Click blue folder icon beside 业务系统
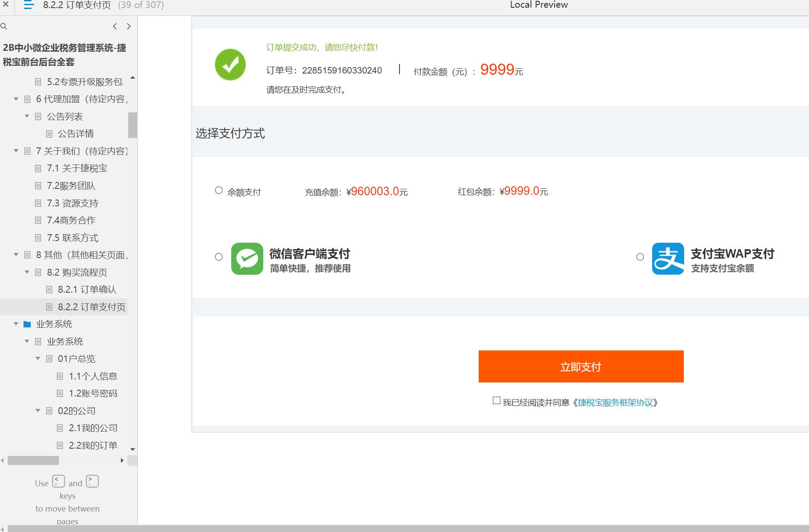The image size is (809, 532). (x=27, y=324)
